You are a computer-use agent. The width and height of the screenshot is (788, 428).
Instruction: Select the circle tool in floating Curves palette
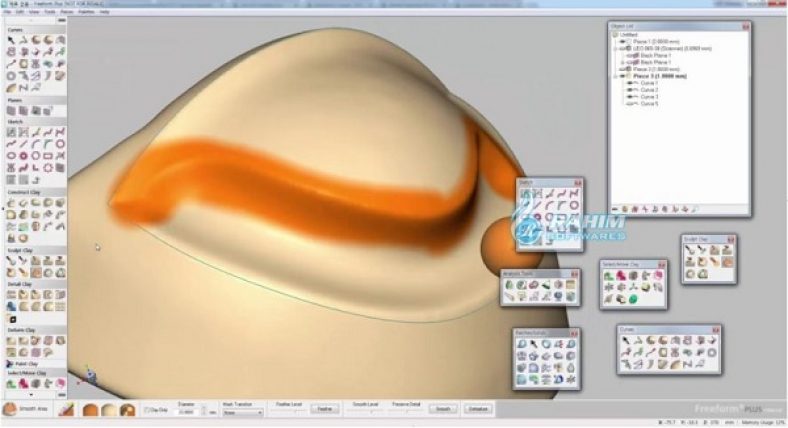click(x=712, y=353)
